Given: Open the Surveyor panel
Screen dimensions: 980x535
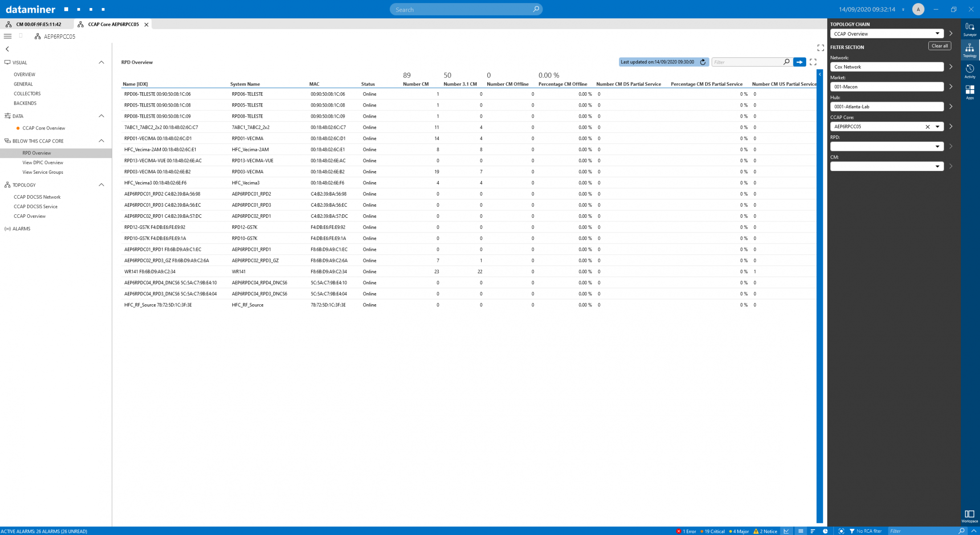Looking at the screenshot, I should click(970, 29).
